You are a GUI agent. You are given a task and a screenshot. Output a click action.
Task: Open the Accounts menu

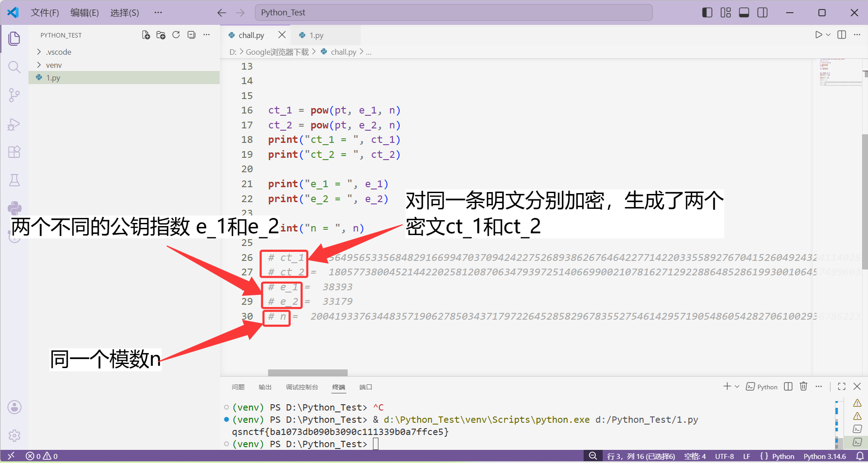pos(14,407)
